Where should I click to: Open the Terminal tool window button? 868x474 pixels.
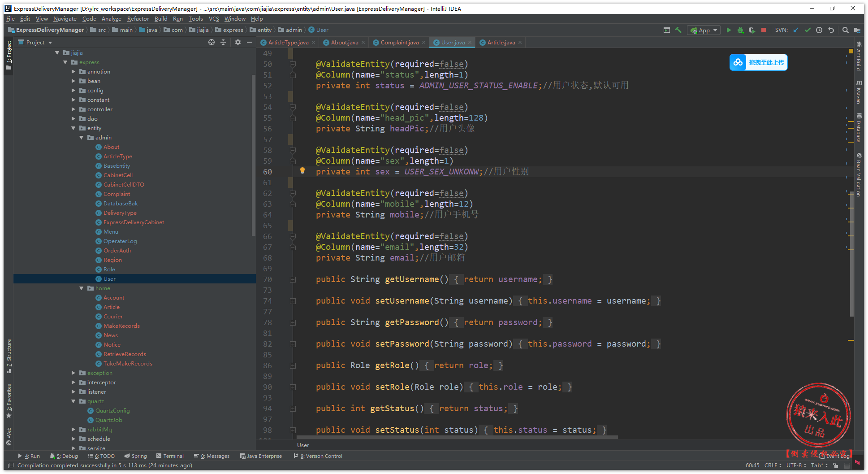170,456
